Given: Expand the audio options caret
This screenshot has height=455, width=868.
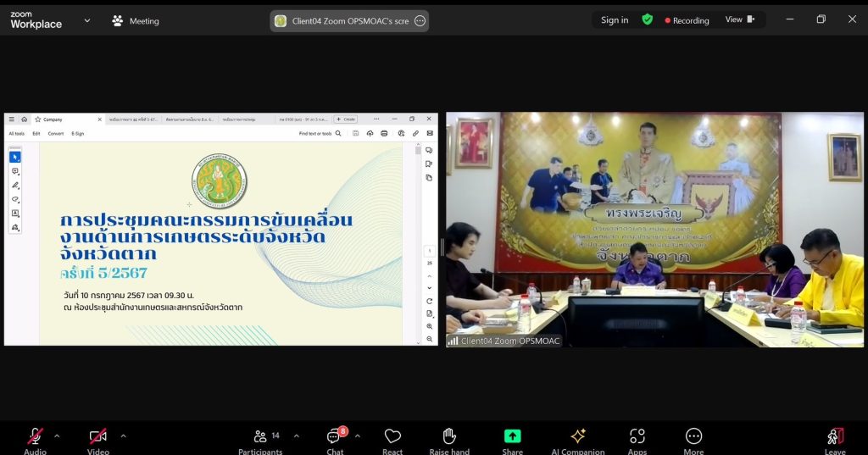Looking at the screenshot, I should coord(57,436).
